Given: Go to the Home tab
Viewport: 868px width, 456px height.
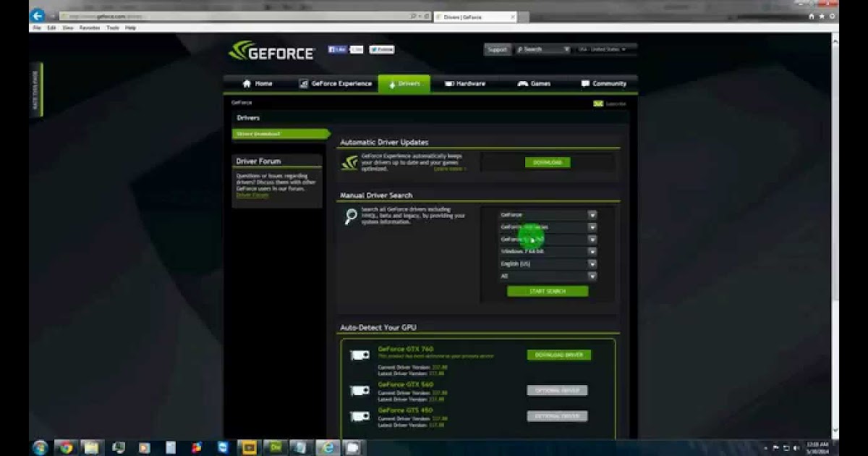Looking at the screenshot, I should pos(258,84).
